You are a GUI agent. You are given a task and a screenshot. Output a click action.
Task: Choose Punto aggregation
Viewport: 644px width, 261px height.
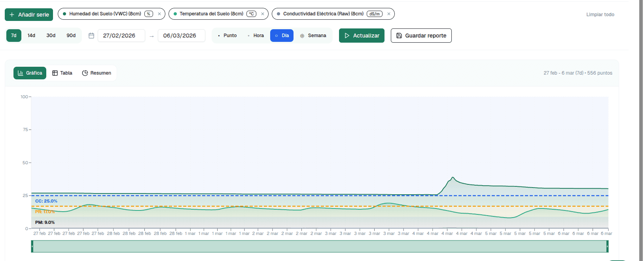click(x=227, y=36)
